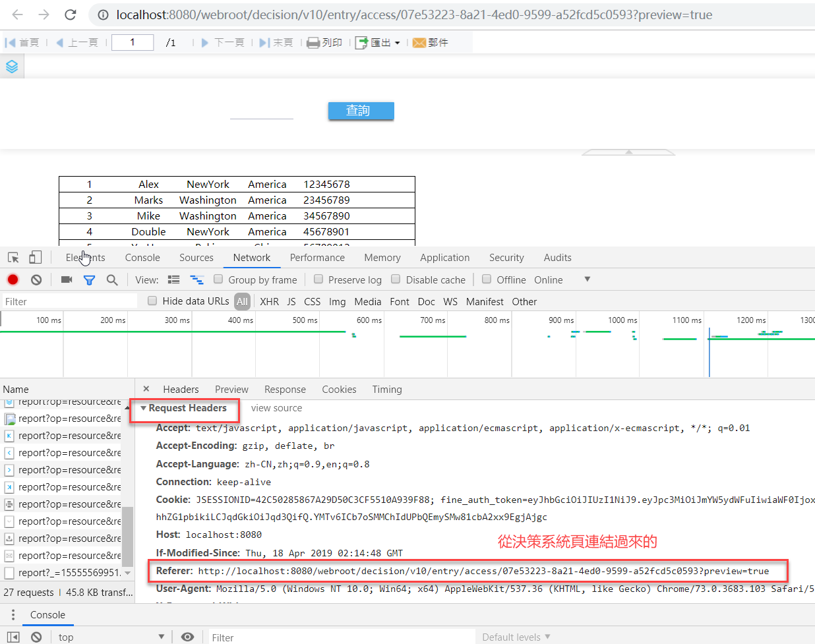Stop recording network log
Image resolution: width=815 pixels, height=644 pixels.
pyautogui.click(x=12, y=279)
